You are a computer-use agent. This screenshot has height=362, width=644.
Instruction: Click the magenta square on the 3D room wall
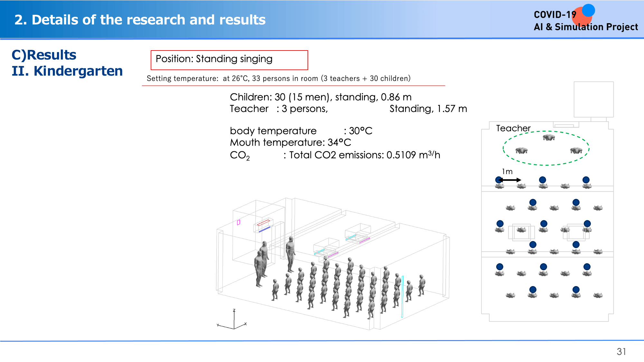[239, 222]
